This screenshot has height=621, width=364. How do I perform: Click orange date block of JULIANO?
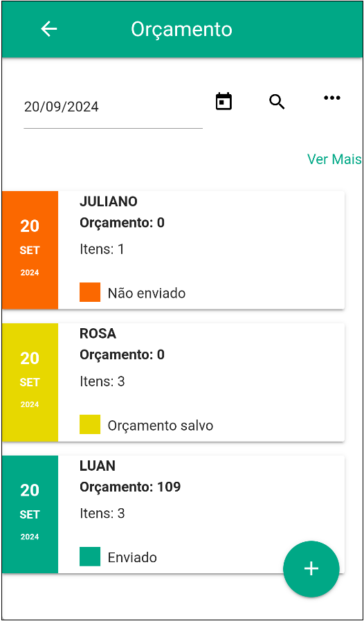(x=30, y=250)
